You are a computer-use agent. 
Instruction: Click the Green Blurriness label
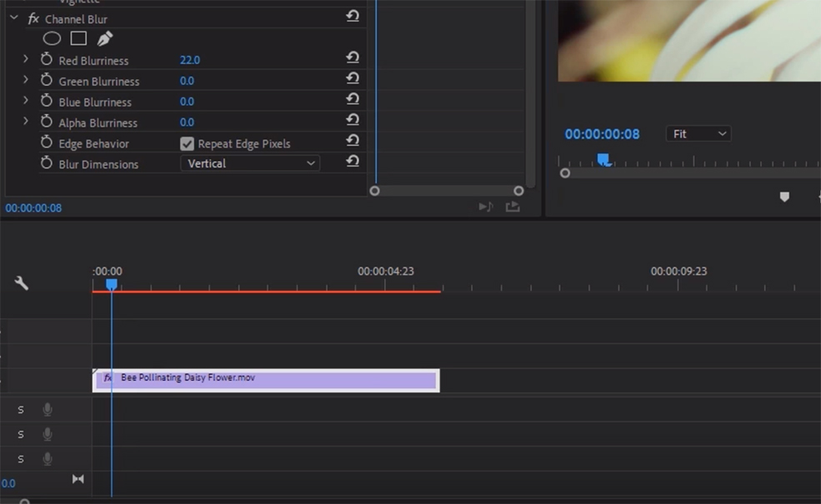coord(99,82)
